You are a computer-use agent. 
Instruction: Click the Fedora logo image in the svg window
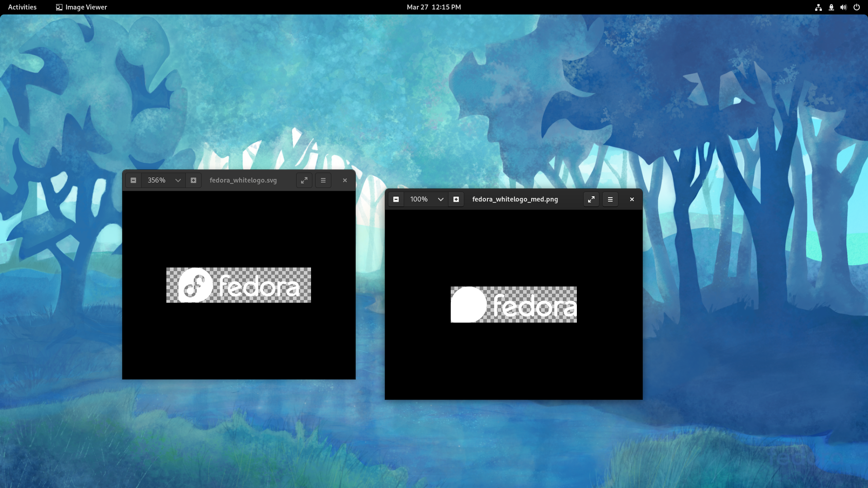tap(239, 285)
